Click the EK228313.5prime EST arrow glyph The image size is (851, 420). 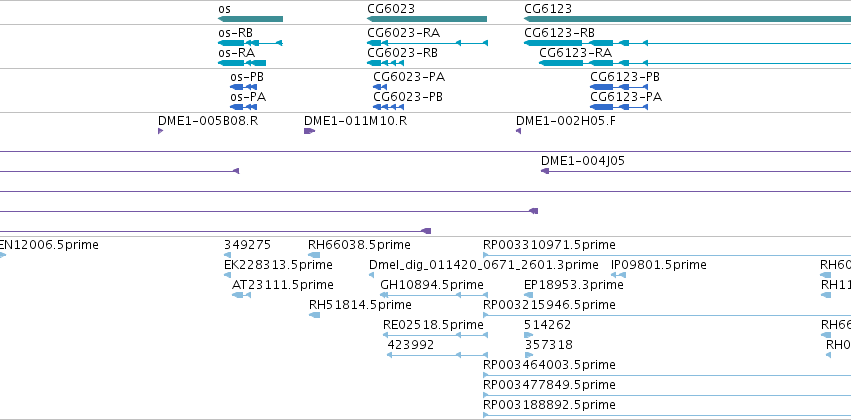coord(227,275)
